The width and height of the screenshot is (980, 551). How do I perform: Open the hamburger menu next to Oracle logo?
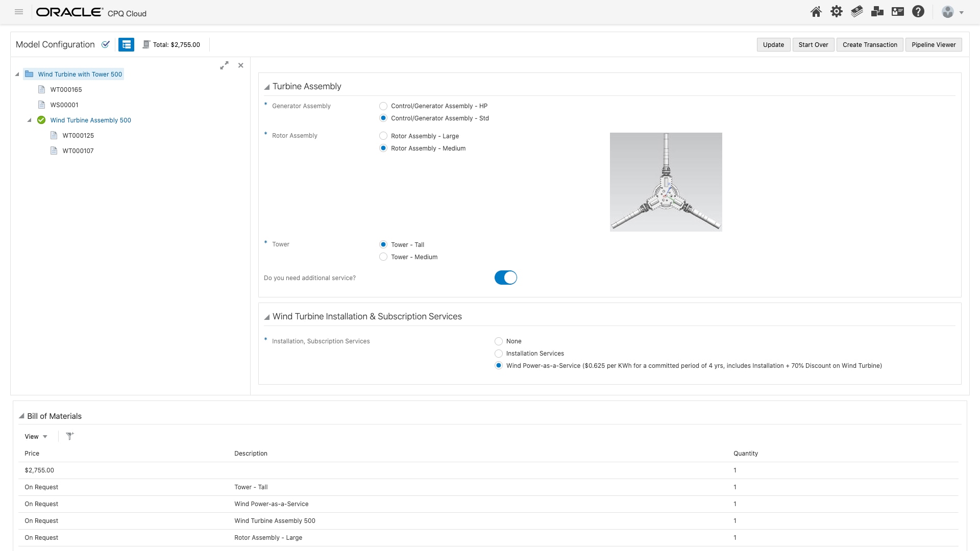pyautogui.click(x=19, y=11)
